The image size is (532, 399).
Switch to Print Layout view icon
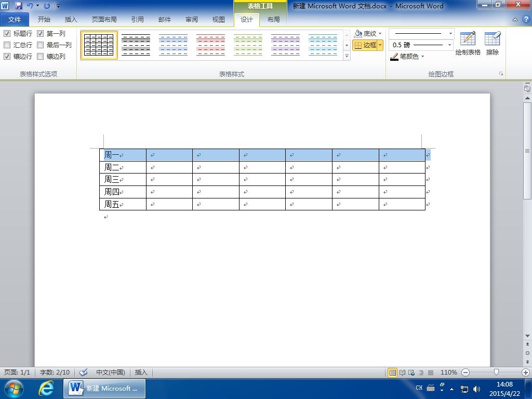(x=393, y=373)
